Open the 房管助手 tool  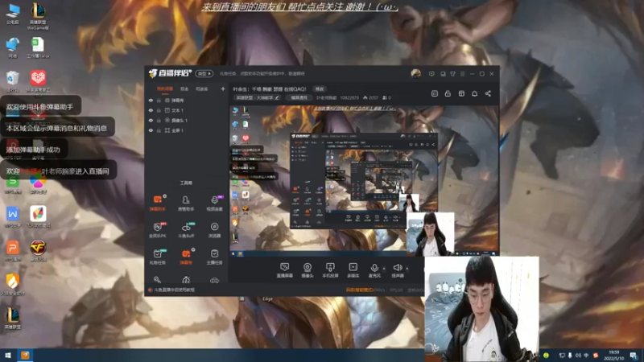[186, 203]
